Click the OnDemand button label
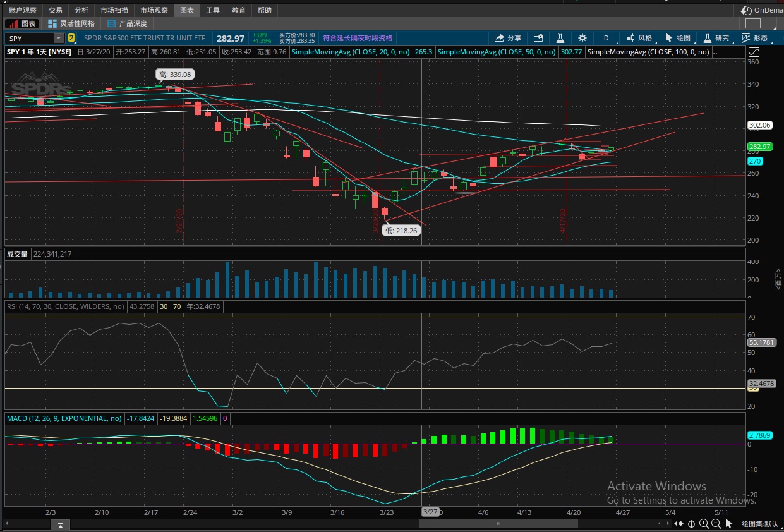This screenshot has height=532, width=784. 768,10
